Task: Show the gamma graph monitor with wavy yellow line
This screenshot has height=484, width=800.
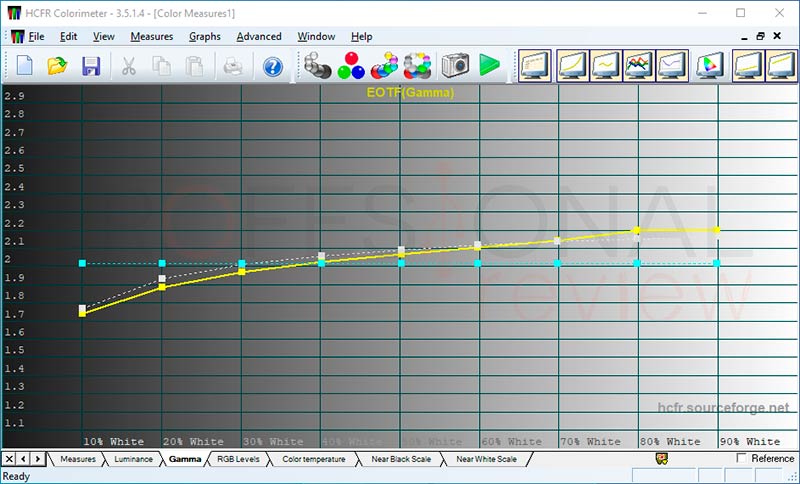Action: (606, 66)
